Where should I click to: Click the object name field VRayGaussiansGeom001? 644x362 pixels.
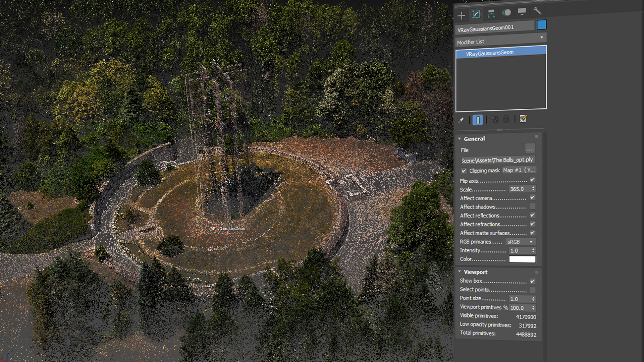point(495,28)
